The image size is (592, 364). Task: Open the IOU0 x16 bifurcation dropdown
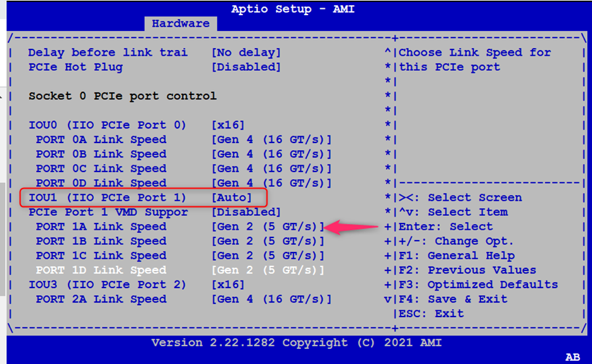(x=228, y=125)
